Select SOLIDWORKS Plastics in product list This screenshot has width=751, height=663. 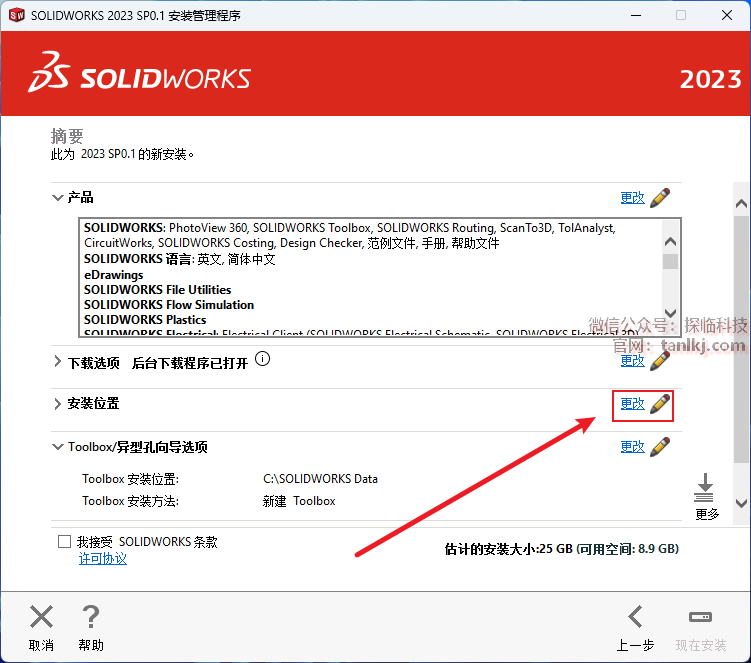click(145, 320)
